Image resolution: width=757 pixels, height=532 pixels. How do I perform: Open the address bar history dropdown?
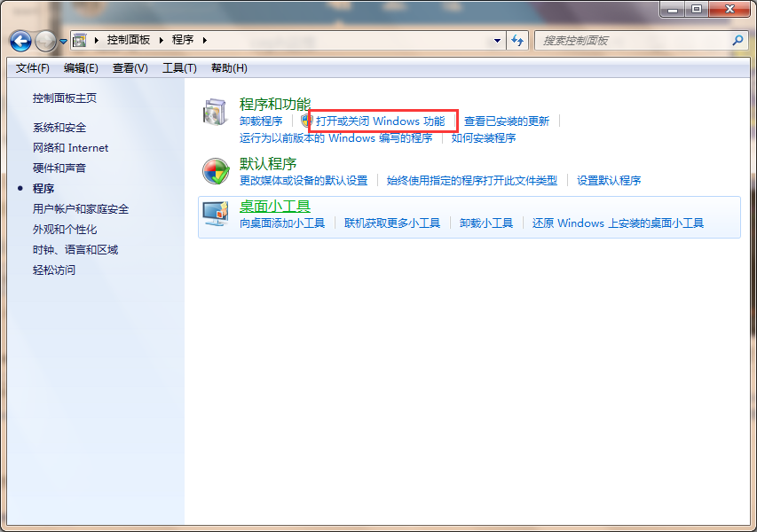tap(497, 41)
